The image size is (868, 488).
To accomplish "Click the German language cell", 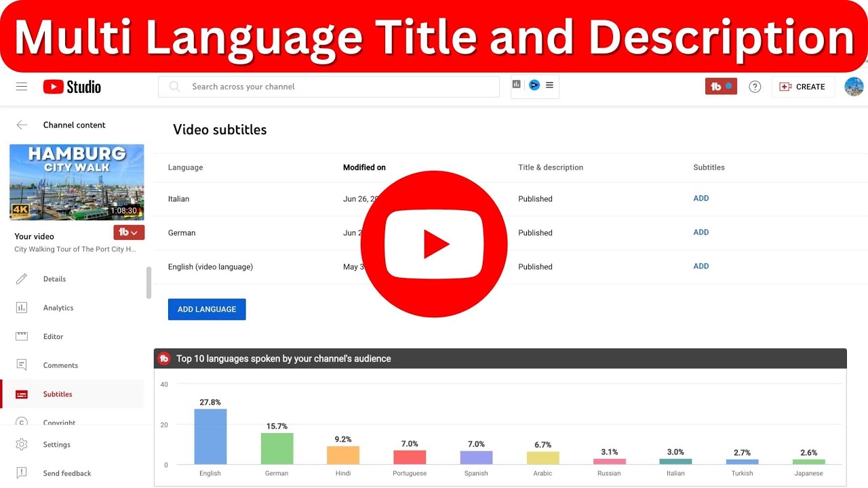I will coord(182,232).
